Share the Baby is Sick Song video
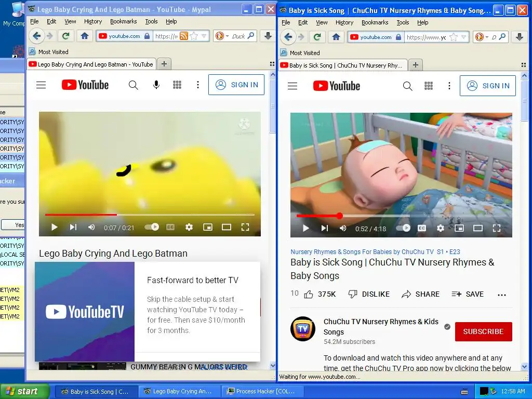The image size is (532, 399). coord(420,294)
